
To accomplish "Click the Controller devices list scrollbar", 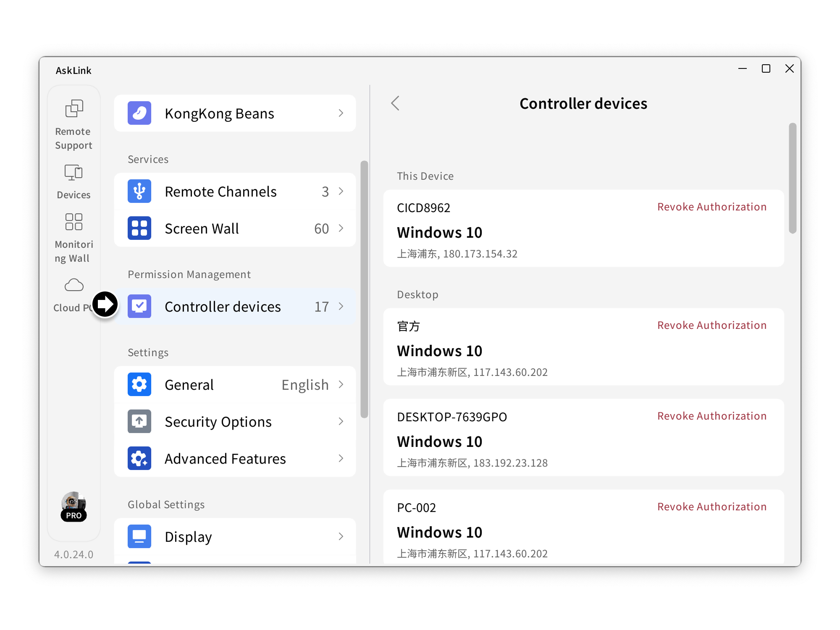I will pyautogui.click(x=792, y=178).
